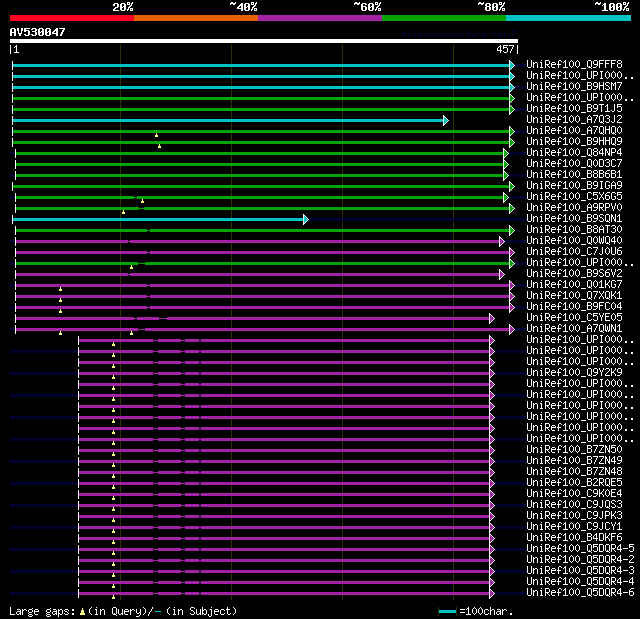Select the UniRef100_C5X6G5 label
Viewport: 640px width, 619px height.
coord(574,197)
